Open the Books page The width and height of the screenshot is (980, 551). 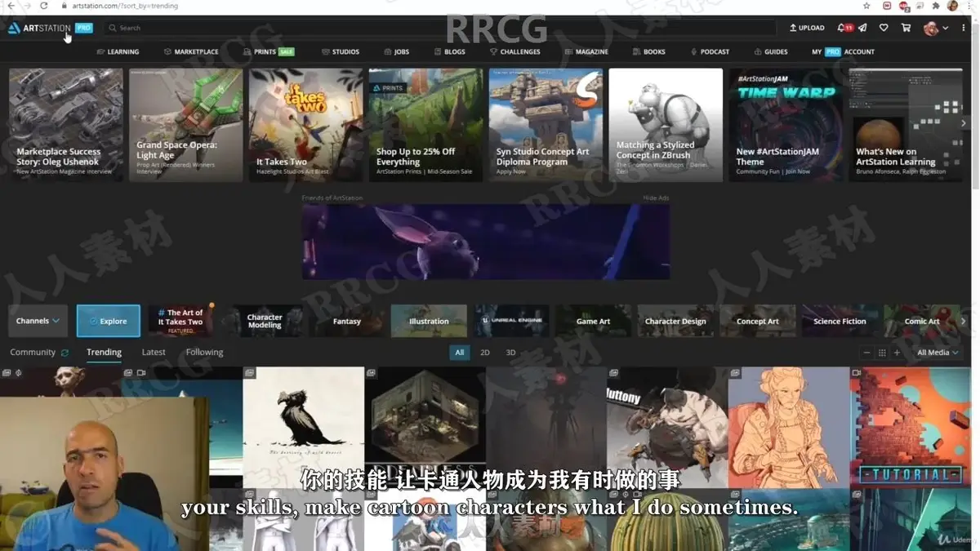tap(649, 51)
